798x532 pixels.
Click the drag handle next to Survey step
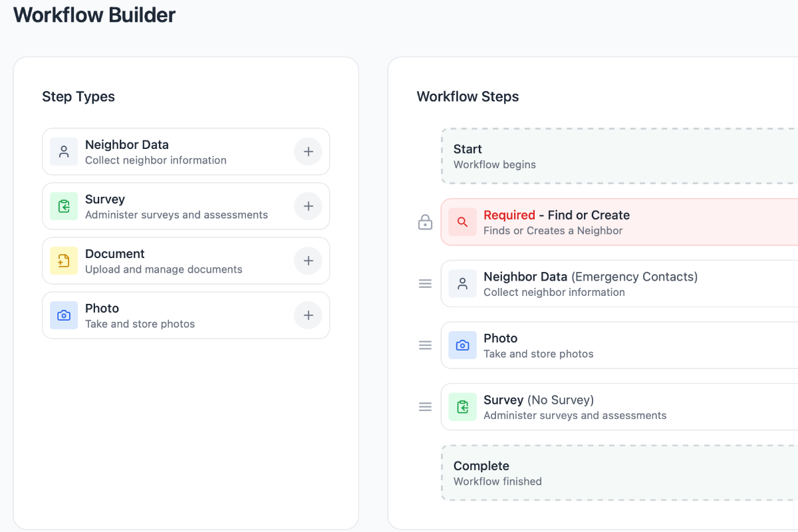[425, 406]
